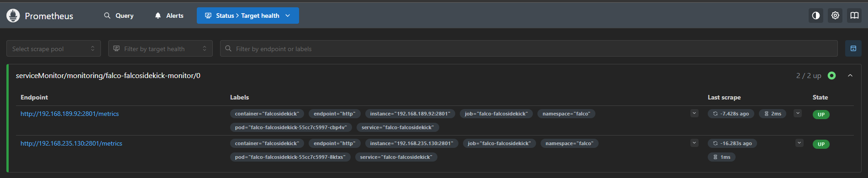Screen dimensions: 868x178
Task: Click the instance="192.168.189.92:2801" label
Action: pyautogui.click(x=410, y=114)
